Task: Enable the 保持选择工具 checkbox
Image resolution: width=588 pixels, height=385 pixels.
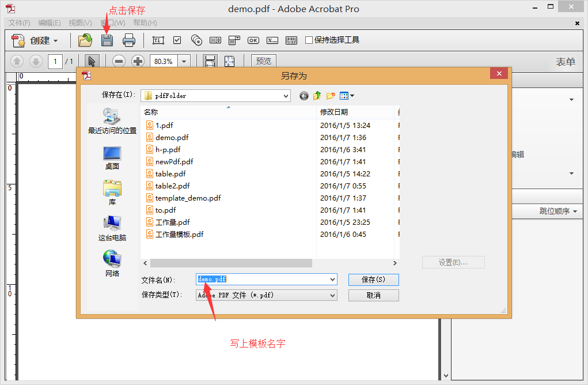Action: (x=309, y=40)
